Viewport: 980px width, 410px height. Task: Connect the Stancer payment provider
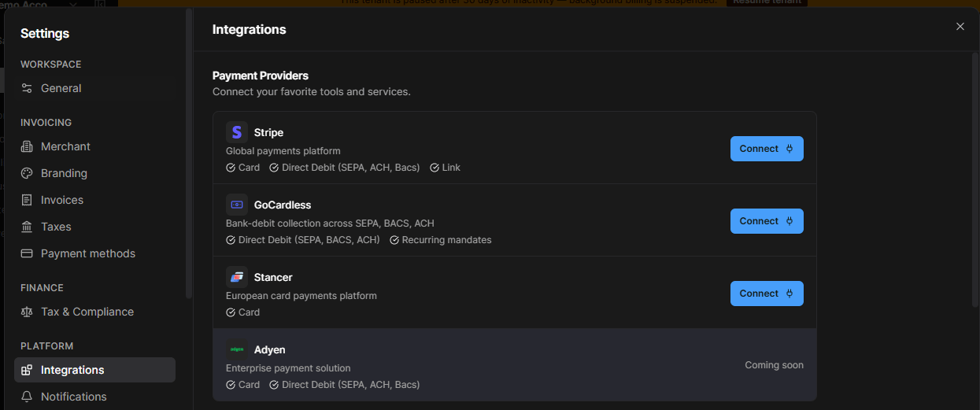(x=767, y=294)
